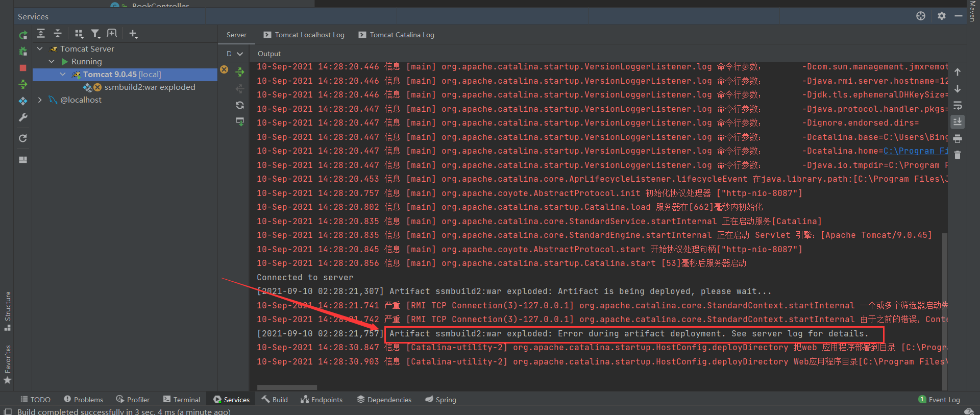Click Deploy All in the Services left sidebar
The image size is (980, 415).
point(23,84)
